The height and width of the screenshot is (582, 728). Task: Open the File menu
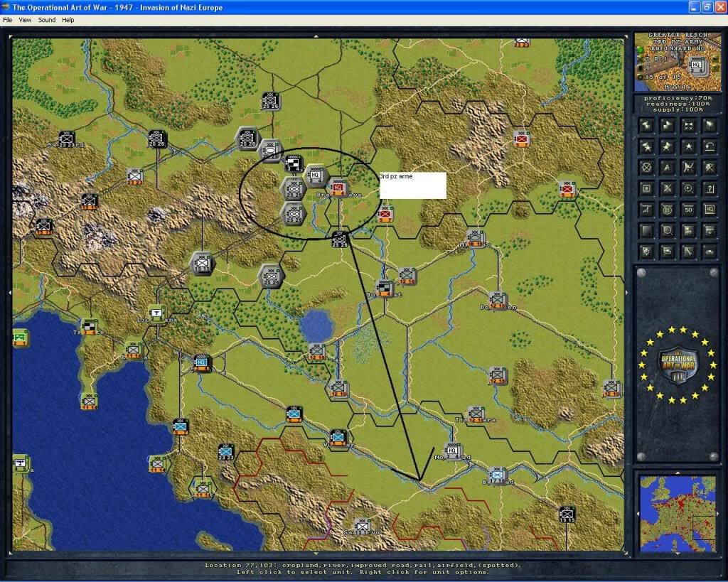click(x=7, y=20)
